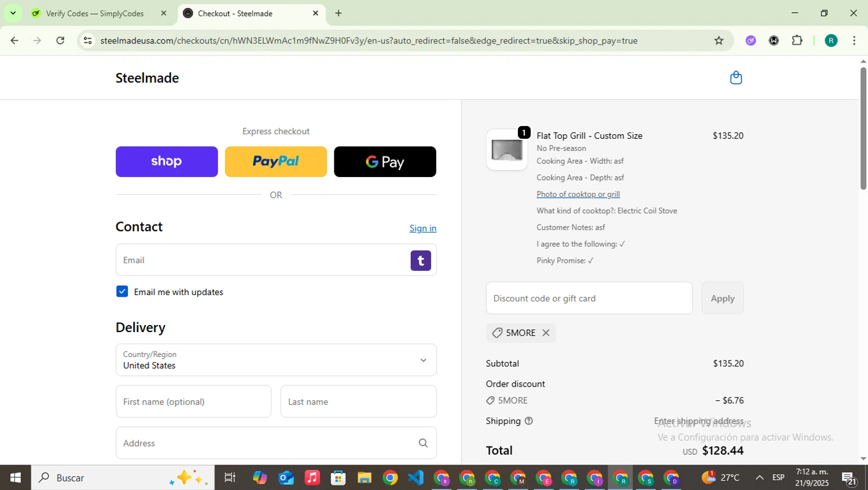Viewport: 868px width, 490px height.
Task: Click the 'Flat Top Grill - Custom Size' title
Action: pyautogui.click(x=589, y=135)
